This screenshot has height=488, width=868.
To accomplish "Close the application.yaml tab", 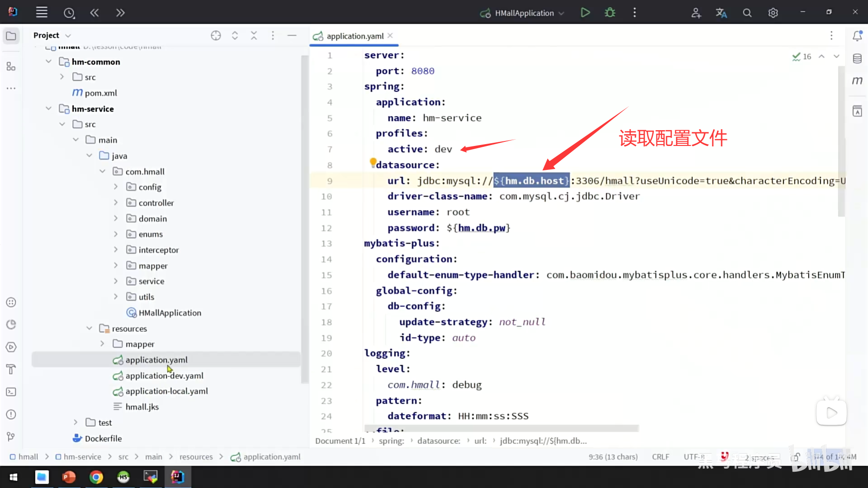I will click(390, 36).
